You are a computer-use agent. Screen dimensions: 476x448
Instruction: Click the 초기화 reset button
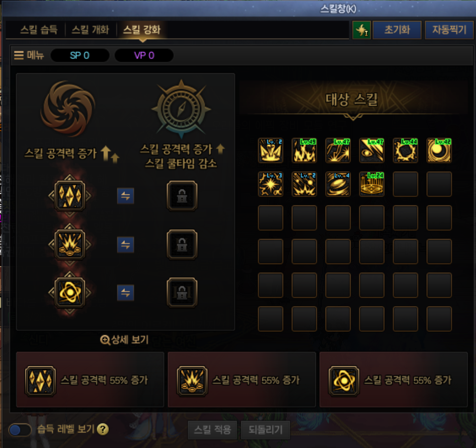pyautogui.click(x=397, y=30)
